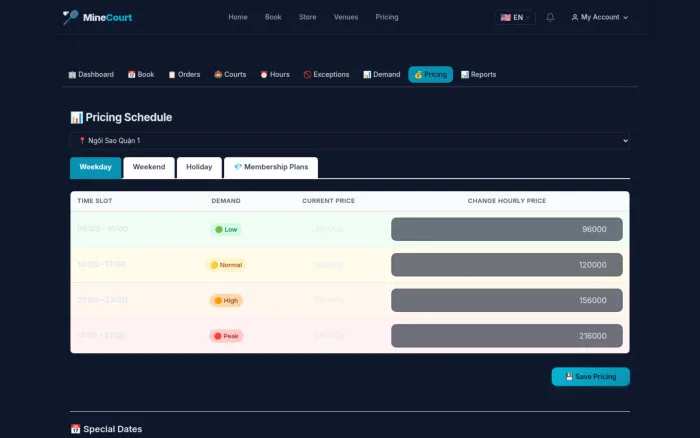Open the Ngôi Sao Quận 1 venue dropdown
Viewport: 700px width, 438px height.
point(350,141)
